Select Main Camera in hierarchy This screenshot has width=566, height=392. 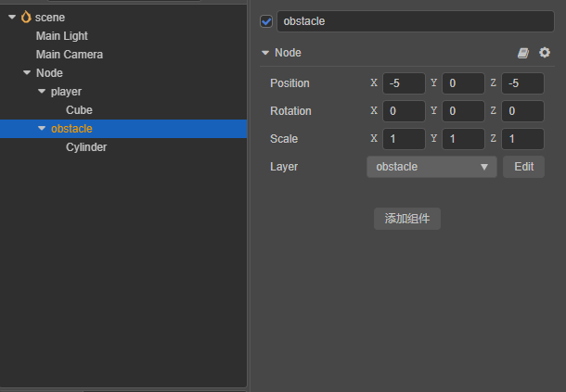tap(70, 55)
